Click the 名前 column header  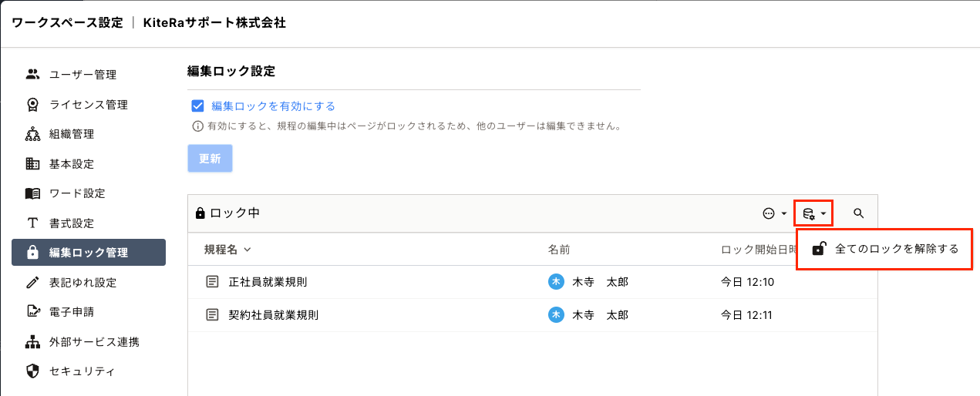click(x=558, y=250)
